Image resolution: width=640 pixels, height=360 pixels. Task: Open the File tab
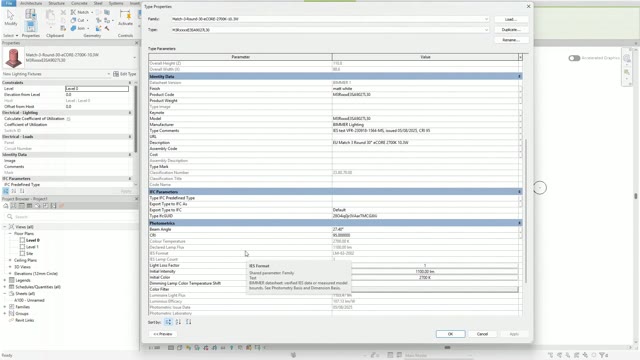[x=9, y=3]
